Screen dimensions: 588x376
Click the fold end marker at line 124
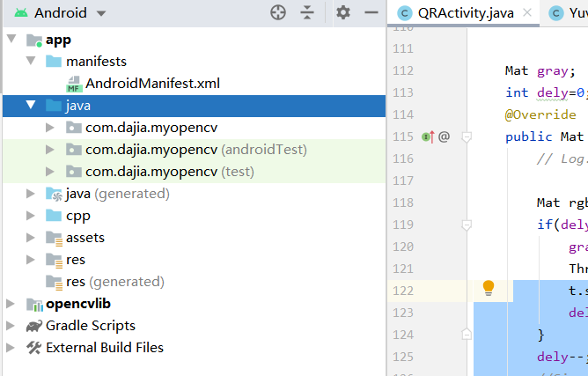click(467, 334)
